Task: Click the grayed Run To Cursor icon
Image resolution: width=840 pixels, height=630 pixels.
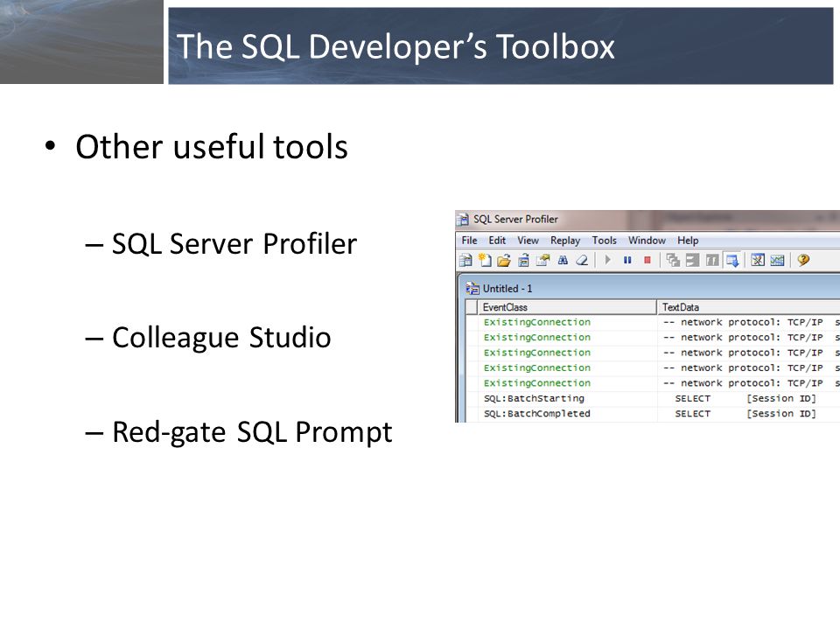Action: pyautogui.click(x=693, y=261)
